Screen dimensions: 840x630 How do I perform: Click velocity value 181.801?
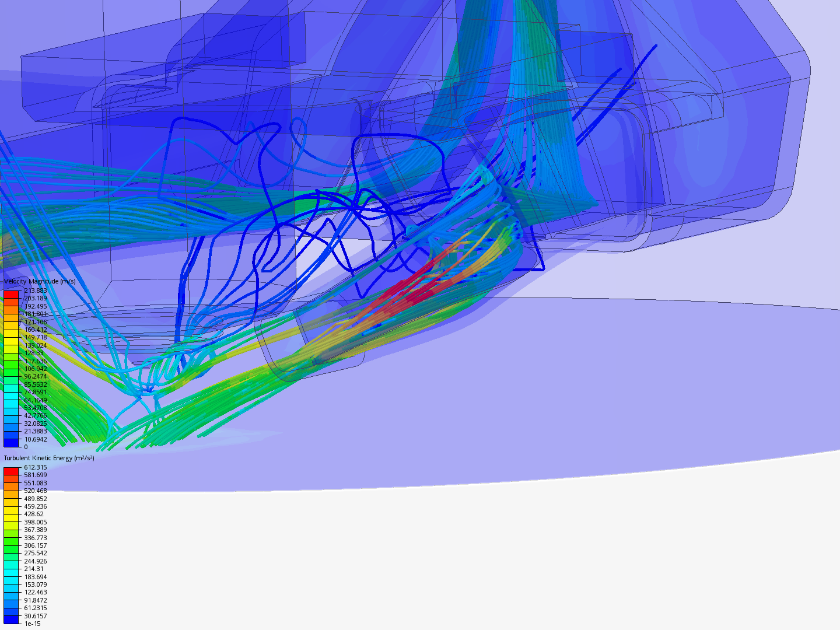click(36, 314)
